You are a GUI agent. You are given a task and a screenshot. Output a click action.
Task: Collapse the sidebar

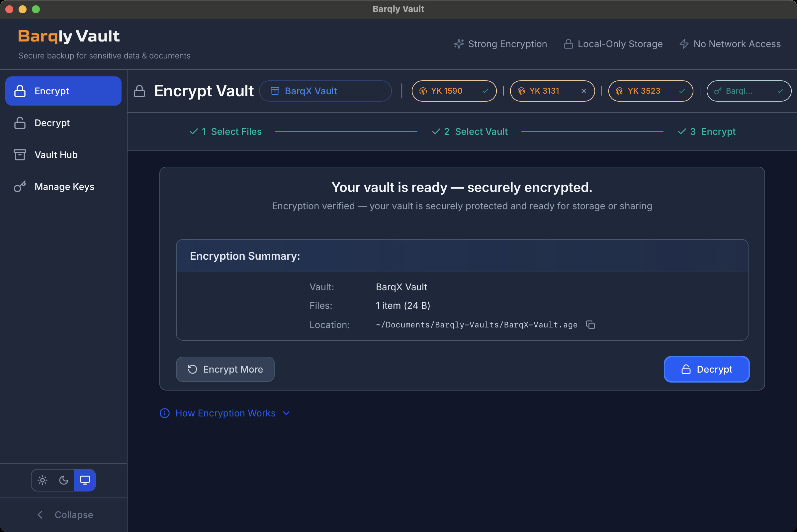64,515
